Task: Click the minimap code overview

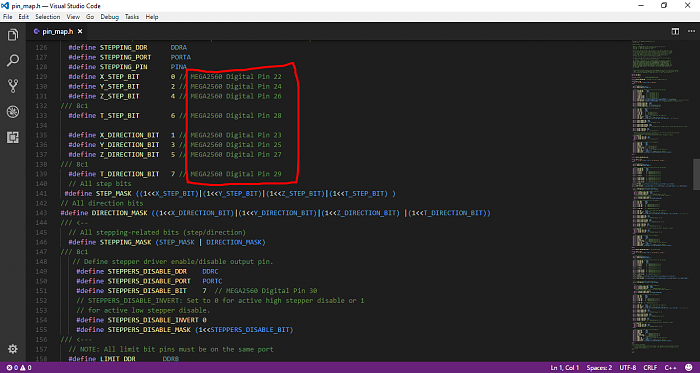Action: pyautogui.click(x=661, y=196)
